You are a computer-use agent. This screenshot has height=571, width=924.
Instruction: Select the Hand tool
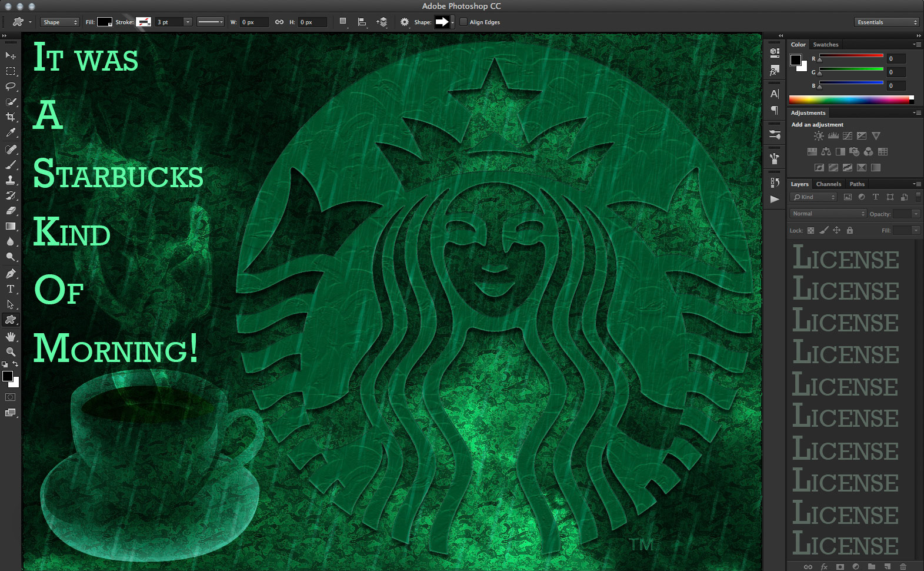[x=11, y=336]
